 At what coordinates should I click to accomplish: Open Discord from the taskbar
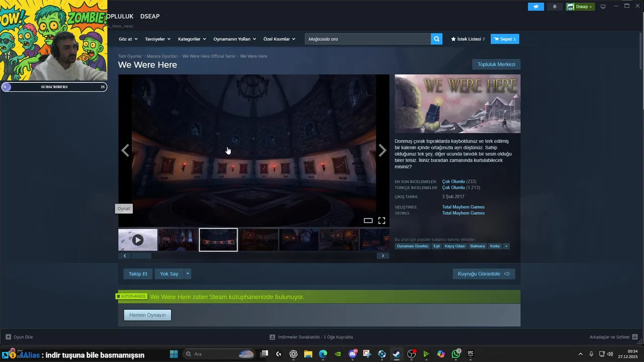point(353,354)
